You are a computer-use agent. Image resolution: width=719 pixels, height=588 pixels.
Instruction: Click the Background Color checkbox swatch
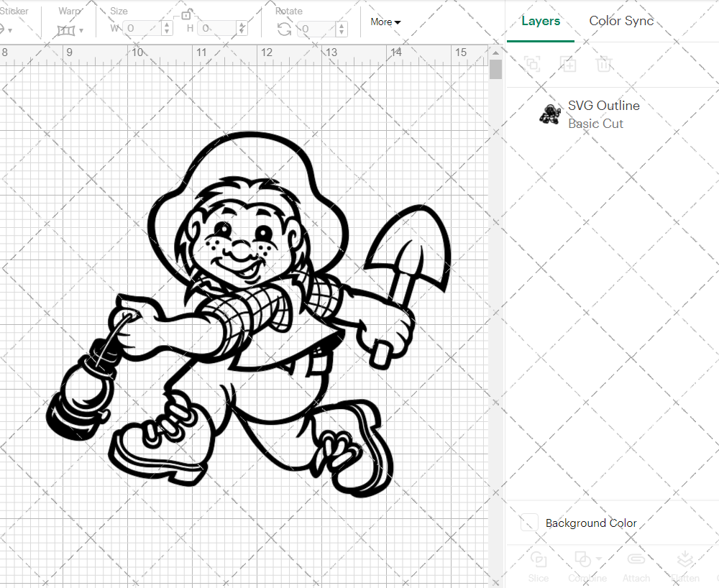pos(528,523)
